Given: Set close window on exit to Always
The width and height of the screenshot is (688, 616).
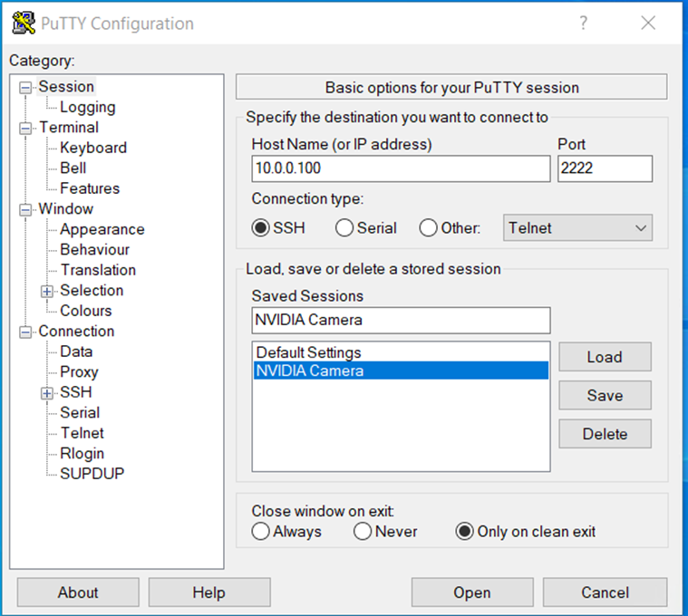Looking at the screenshot, I should coord(261,532).
